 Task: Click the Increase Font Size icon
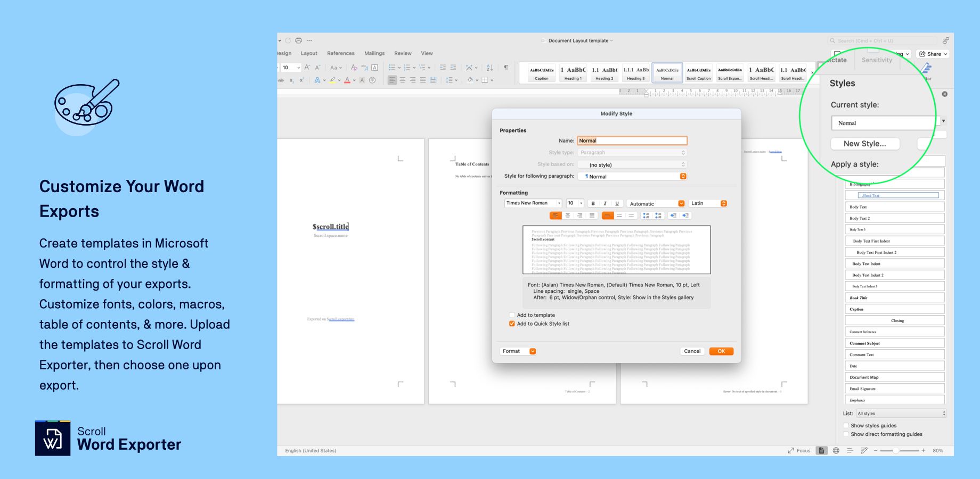(x=307, y=68)
